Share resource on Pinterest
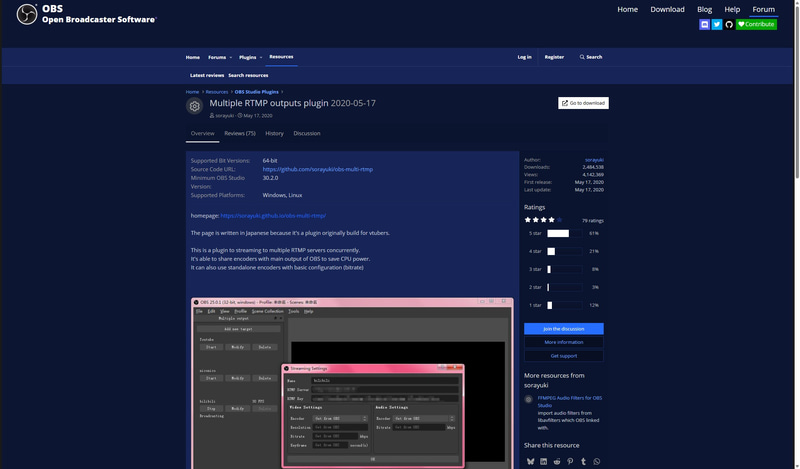This screenshot has width=800, height=469. [x=570, y=461]
